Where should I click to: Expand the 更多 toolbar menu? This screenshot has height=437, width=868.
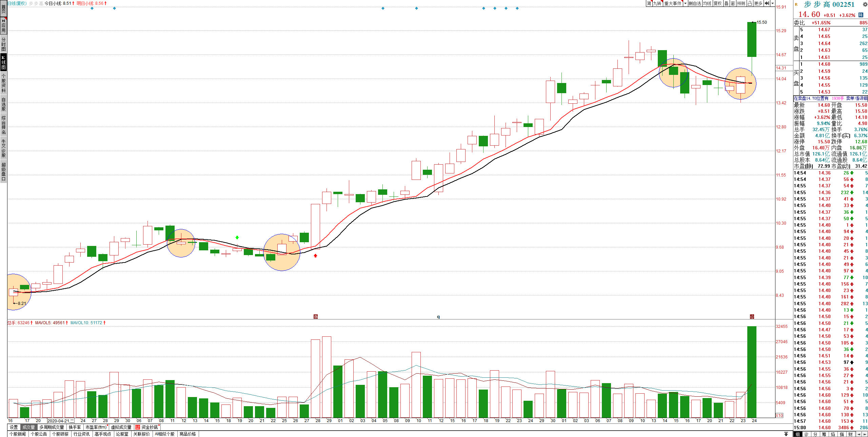pos(758,3)
